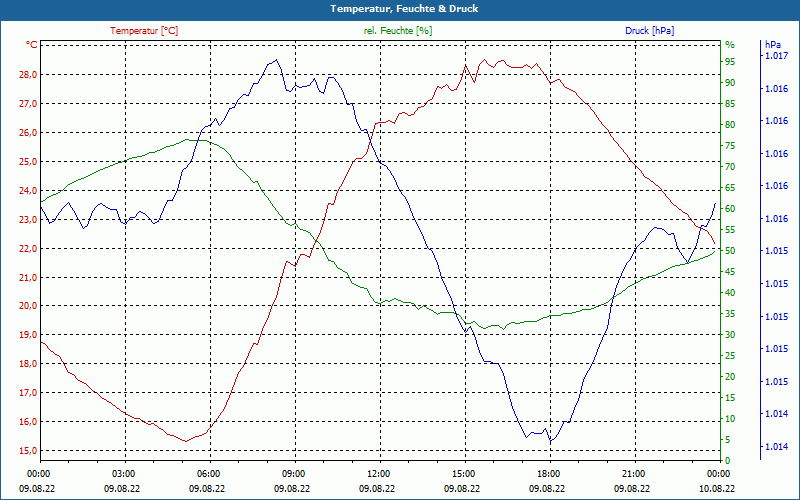Click the 06:00 time axis label
Image resolution: width=800 pixels, height=500 pixels.
[x=208, y=474]
